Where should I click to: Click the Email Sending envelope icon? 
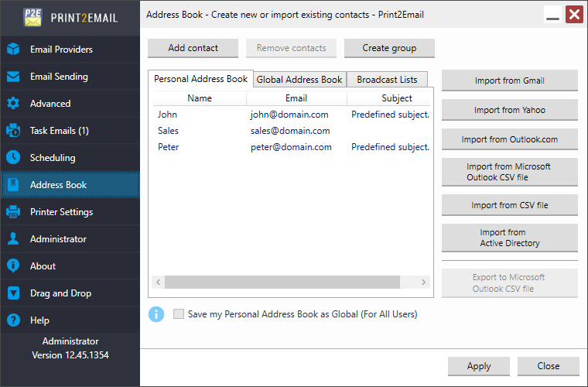(x=13, y=77)
